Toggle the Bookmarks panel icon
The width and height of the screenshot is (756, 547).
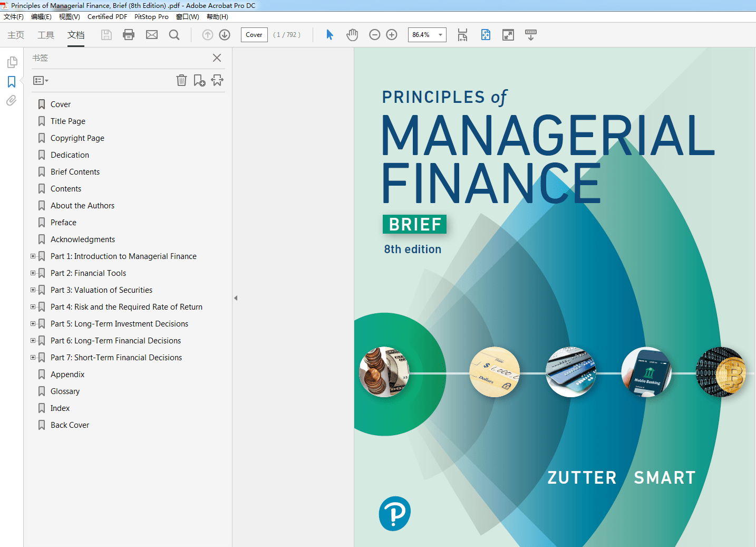12,82
